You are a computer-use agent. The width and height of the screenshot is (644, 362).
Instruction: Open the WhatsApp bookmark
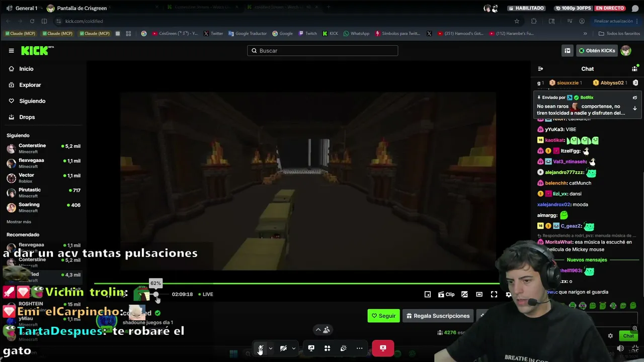point(356,34)
